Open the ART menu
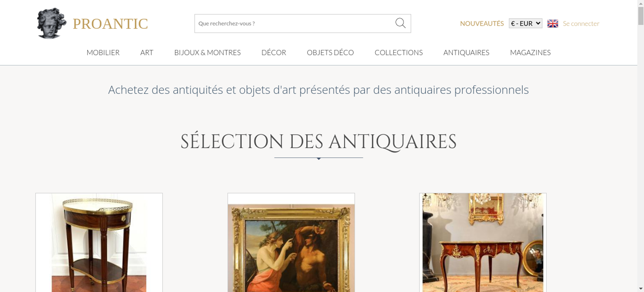The image size is (644, 292). tap(147, 52)
